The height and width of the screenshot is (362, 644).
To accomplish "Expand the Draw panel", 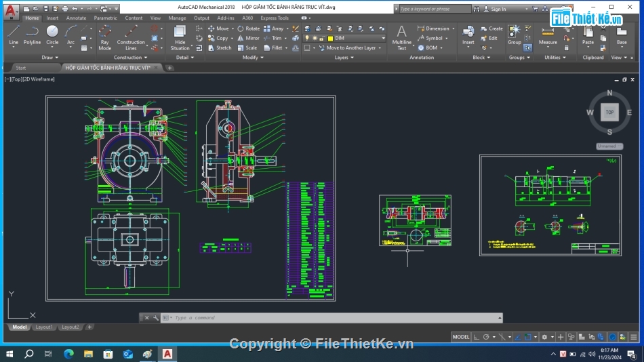I will click(x=50, y=58).
